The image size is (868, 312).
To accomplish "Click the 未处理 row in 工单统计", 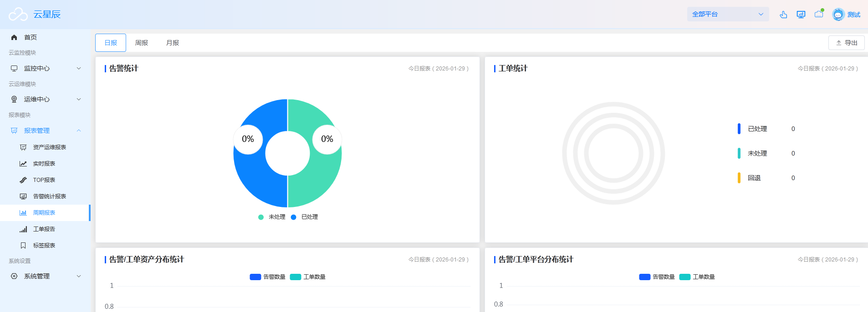I will coord(766,153).
